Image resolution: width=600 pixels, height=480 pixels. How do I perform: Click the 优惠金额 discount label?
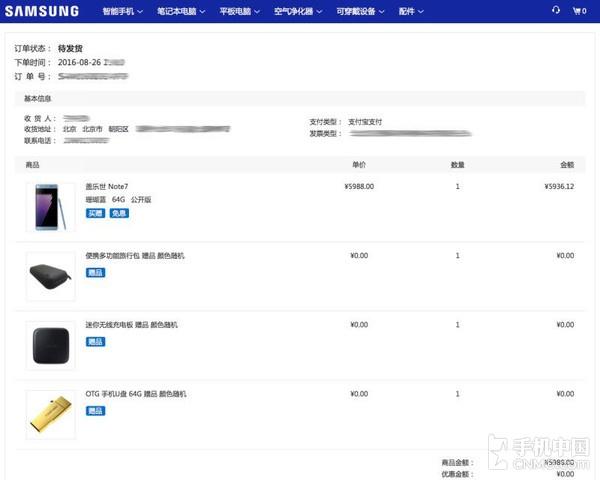click(x=457, y=474)
